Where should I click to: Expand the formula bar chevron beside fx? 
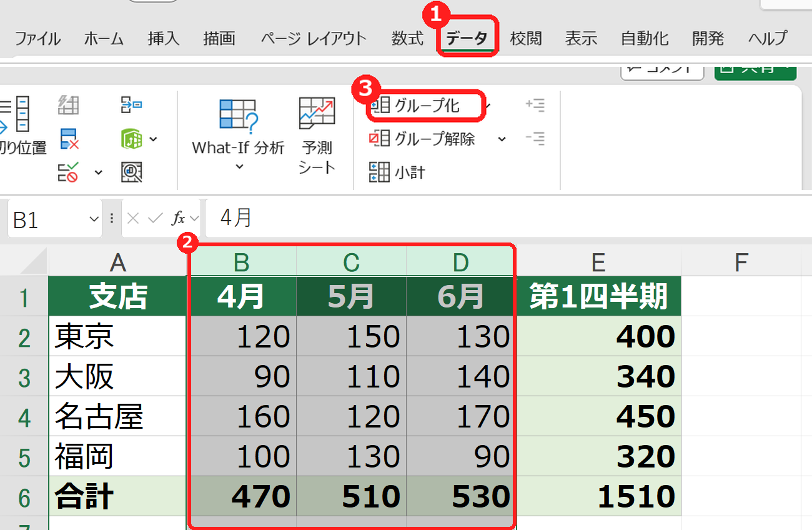coord(194,218)
